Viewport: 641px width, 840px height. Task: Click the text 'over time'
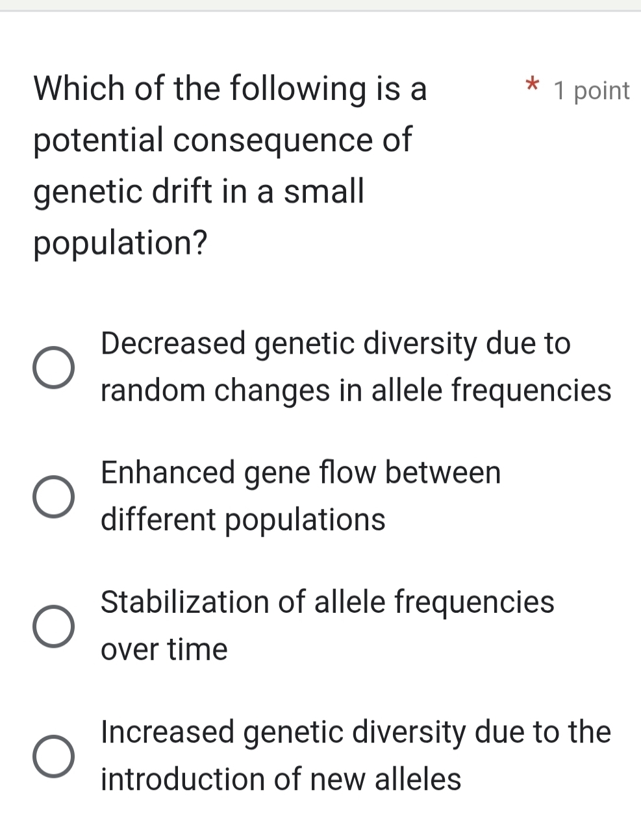pyautogui.click(x=164, y=649)
